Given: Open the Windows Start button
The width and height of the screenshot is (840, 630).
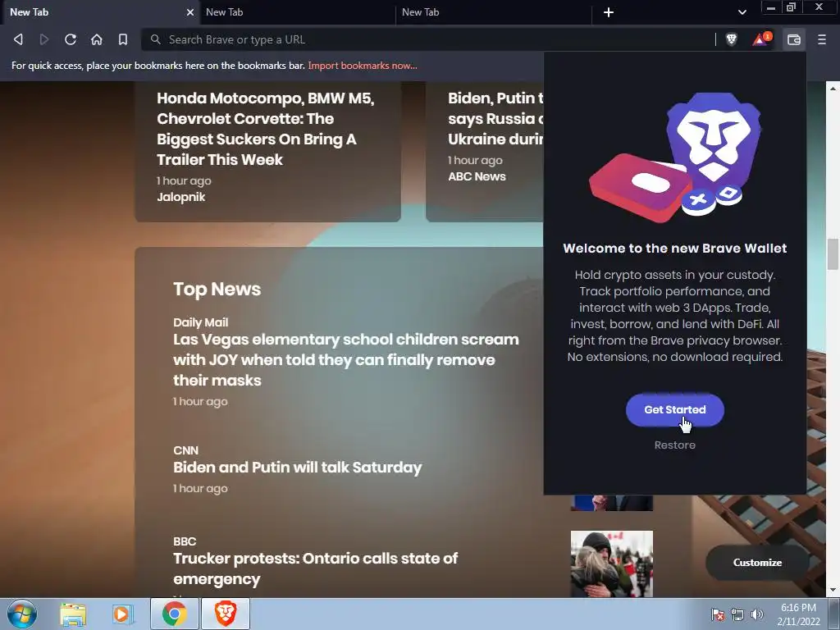Looking at the screenshot, I should 22,614.
